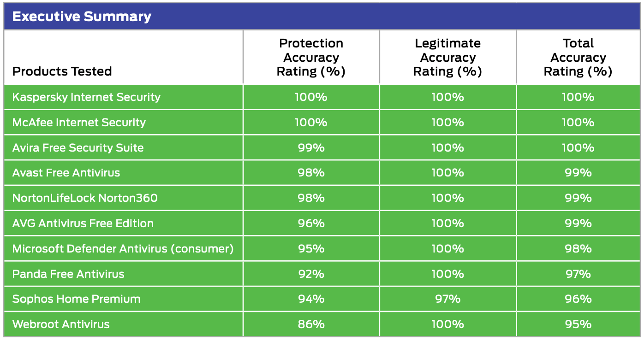The height and width of the screenshot is (341, 644).
Task: Select Microsoft Defender Antivirus (consumer) row label
Action: 123,249
